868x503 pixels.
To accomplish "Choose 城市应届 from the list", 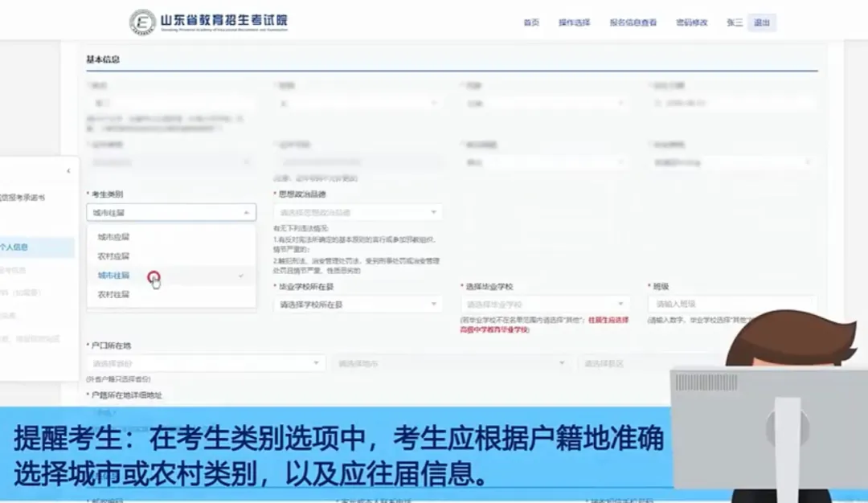I will point(171,237).
